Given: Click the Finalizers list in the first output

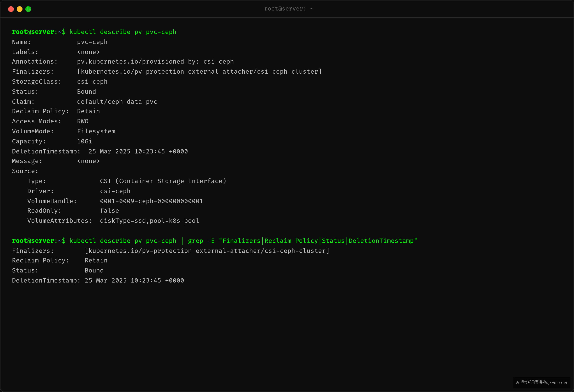Looking at the screenshot, I should pos(199,71).
